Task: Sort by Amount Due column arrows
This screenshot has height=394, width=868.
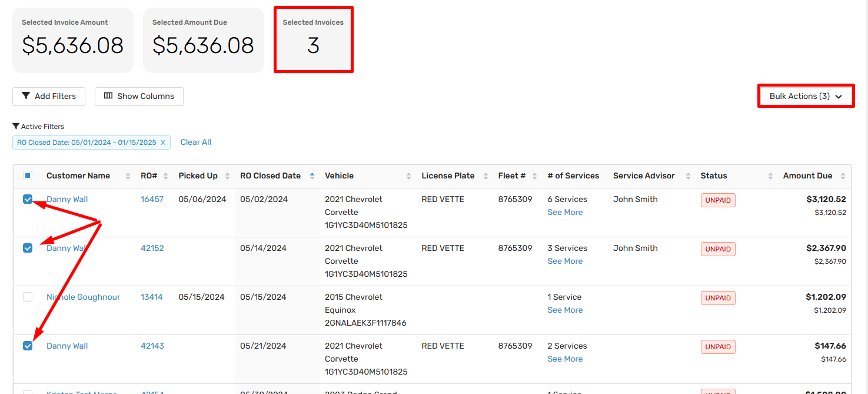Action: [x=843, y=176]
